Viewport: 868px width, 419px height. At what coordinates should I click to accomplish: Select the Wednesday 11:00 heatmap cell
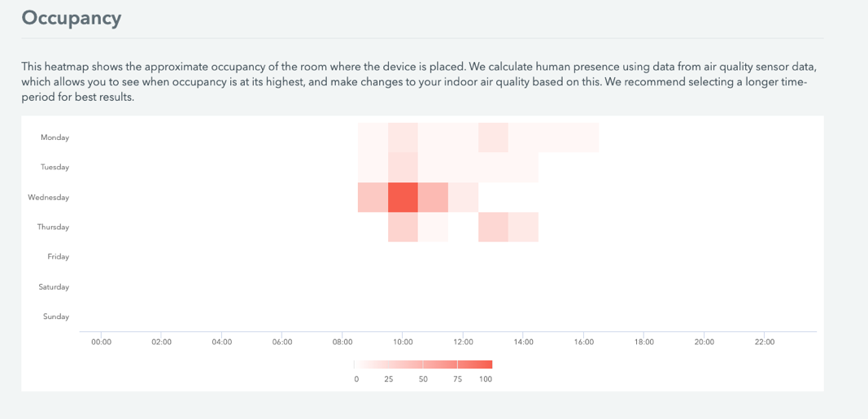(x=433, y=197)
